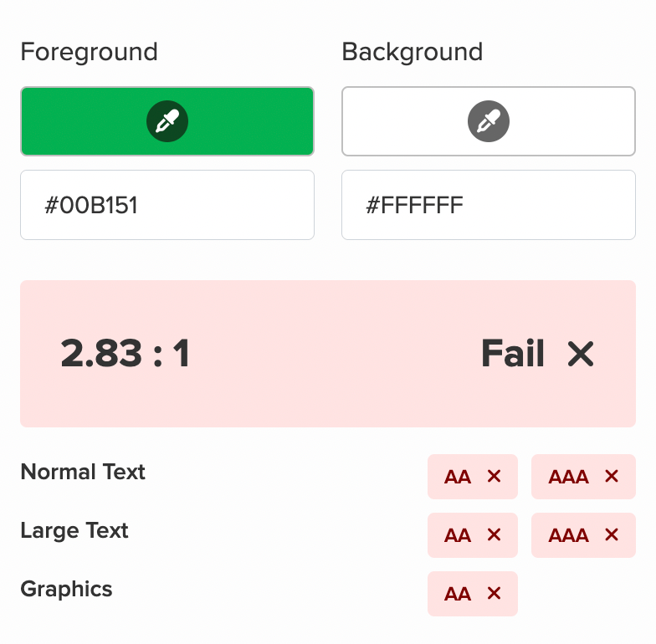Click the Foreground label
The image size is (656, 644).
(89, 52)
